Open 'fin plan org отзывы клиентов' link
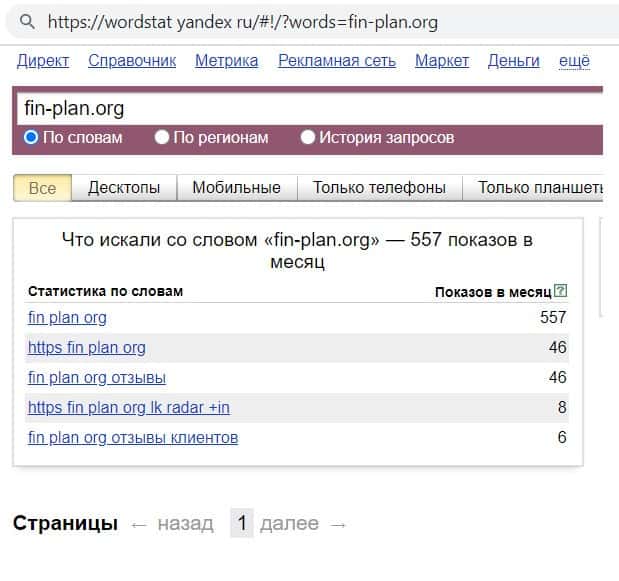 [133, 438]
